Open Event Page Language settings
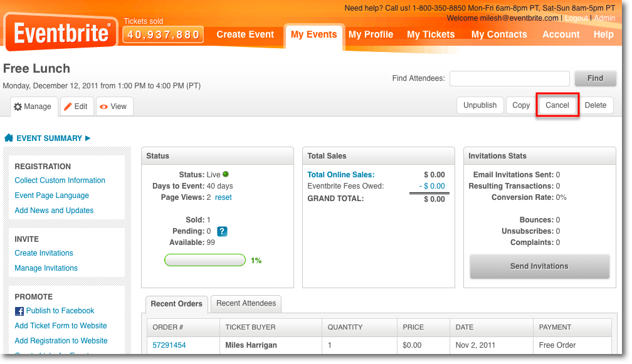The width and height of the screenshot is (632, 364). (51, 195)
